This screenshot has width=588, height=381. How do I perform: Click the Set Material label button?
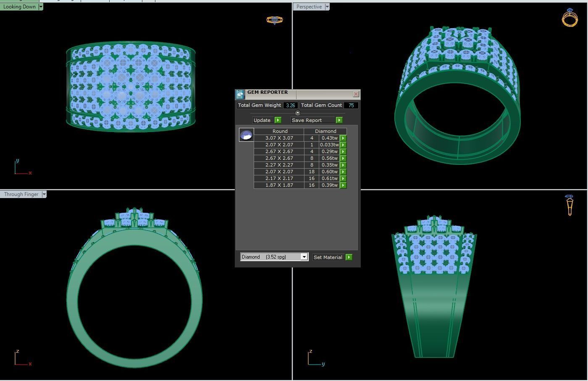[x=328, y=257]
